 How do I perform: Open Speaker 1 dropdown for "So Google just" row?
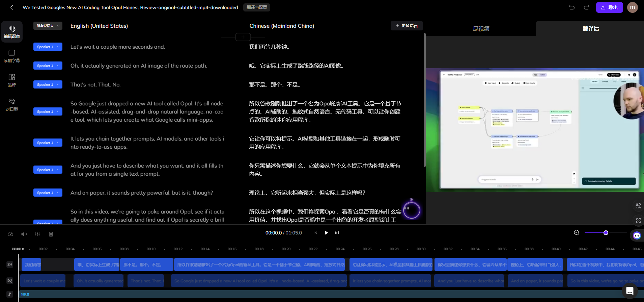click(x=48, y=111)
